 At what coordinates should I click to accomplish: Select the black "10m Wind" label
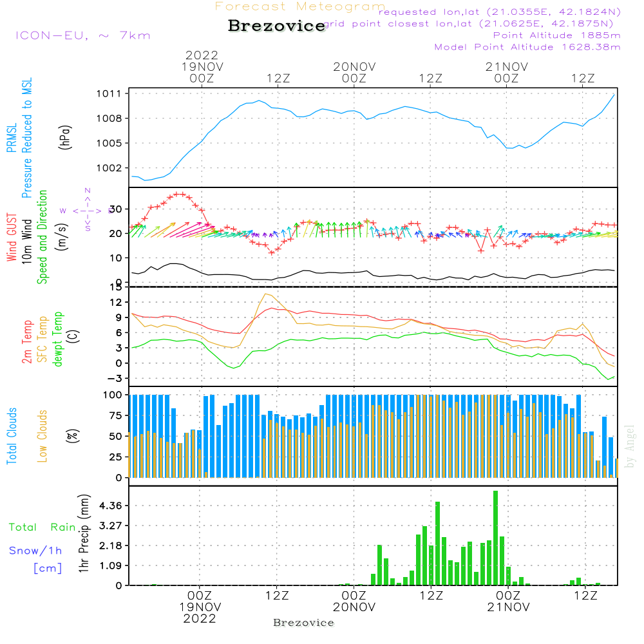coord(26,241)
